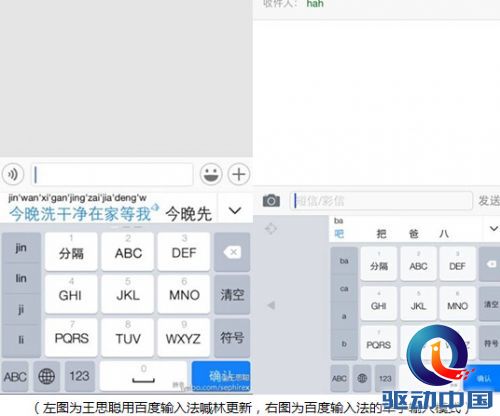The image size is (500, 416).
Task: Tap the 符号 symbols key on left keyboard
Action: [232, 338]
